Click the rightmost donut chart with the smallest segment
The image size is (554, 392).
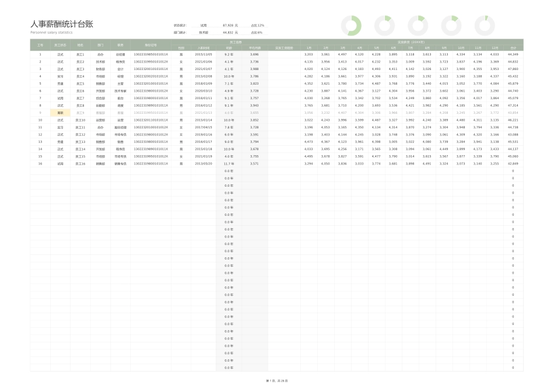coord(485,25)
